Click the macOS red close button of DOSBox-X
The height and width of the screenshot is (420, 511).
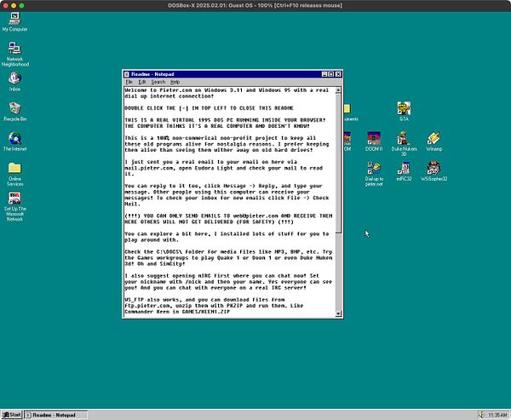click(6, 6)
